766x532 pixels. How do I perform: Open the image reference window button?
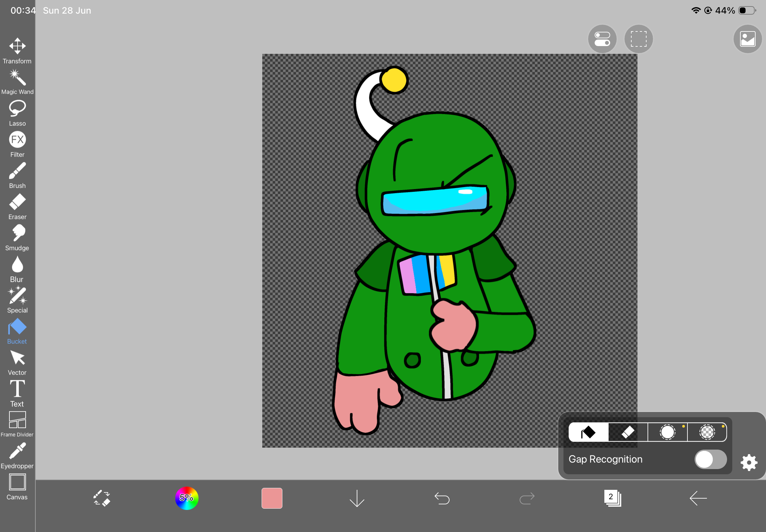tap(747, 39)
